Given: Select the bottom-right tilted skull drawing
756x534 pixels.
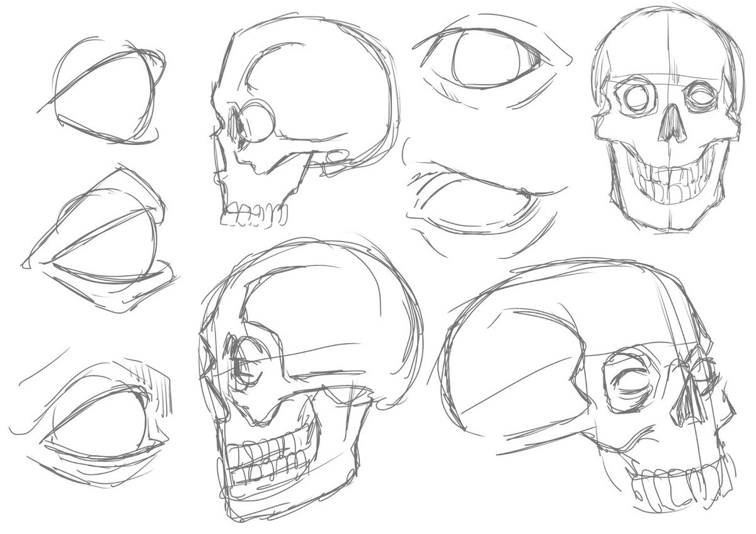Looking at the screenshot, I should (589, 385).
